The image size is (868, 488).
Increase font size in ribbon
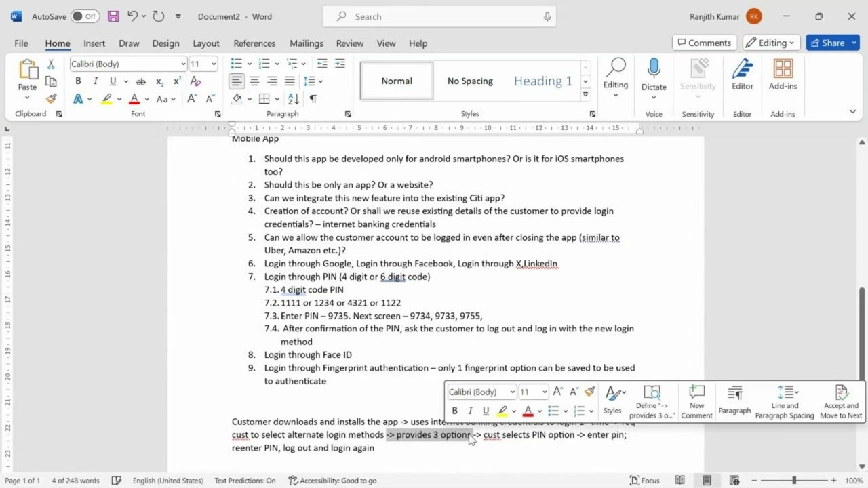(192, 99)
